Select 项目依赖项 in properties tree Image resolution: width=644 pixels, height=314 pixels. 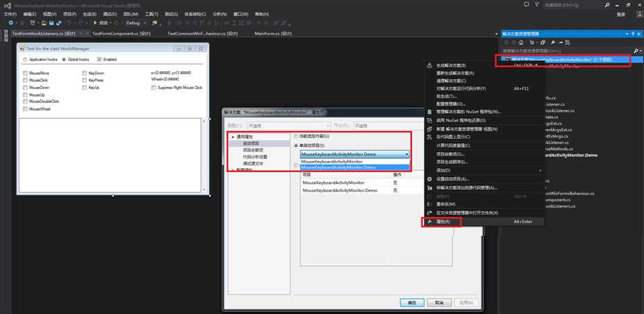(253, 150)
